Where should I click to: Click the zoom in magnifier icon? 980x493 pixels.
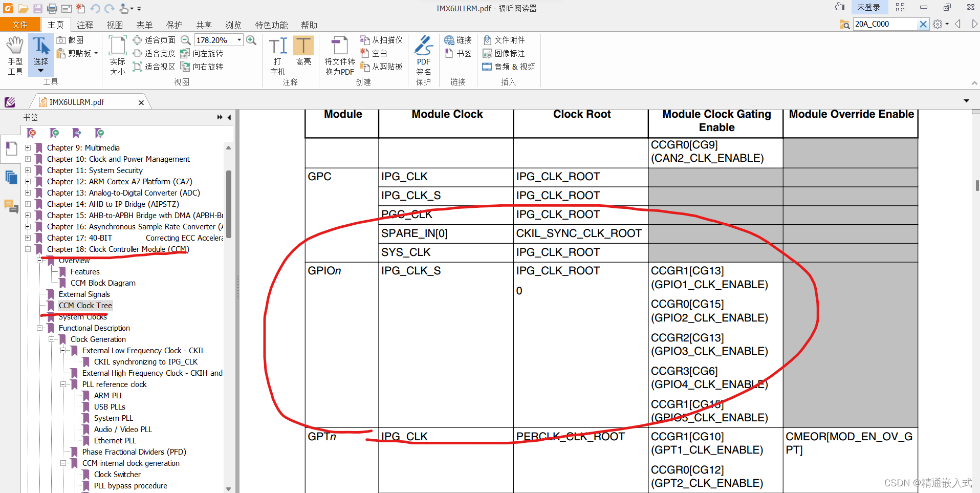251,40
